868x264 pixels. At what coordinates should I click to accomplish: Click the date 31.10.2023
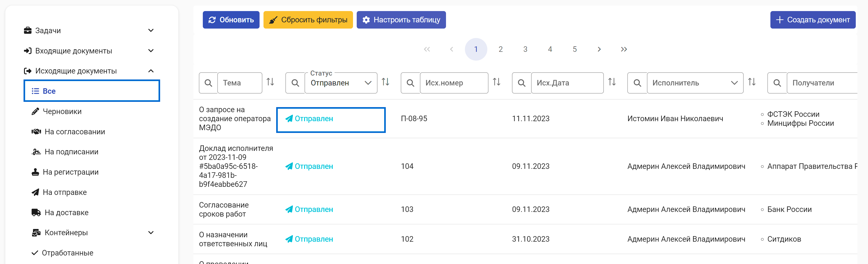point(531,239)
